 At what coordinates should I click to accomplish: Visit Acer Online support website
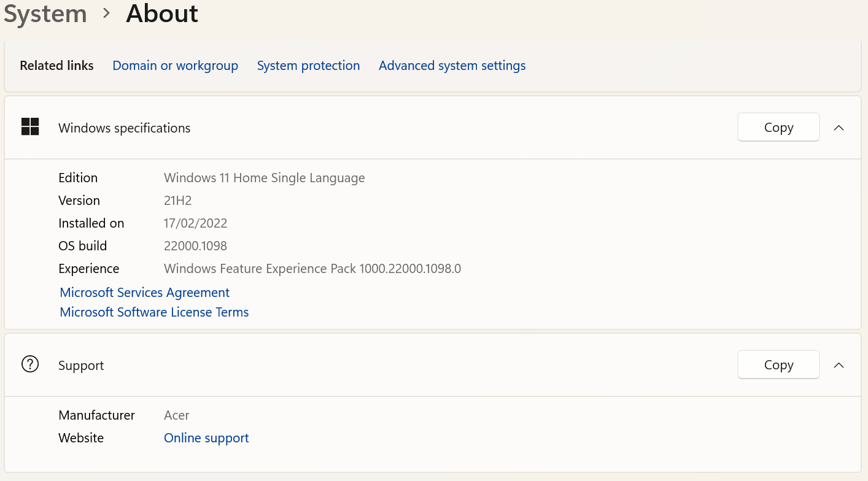(x=206, y=438)
